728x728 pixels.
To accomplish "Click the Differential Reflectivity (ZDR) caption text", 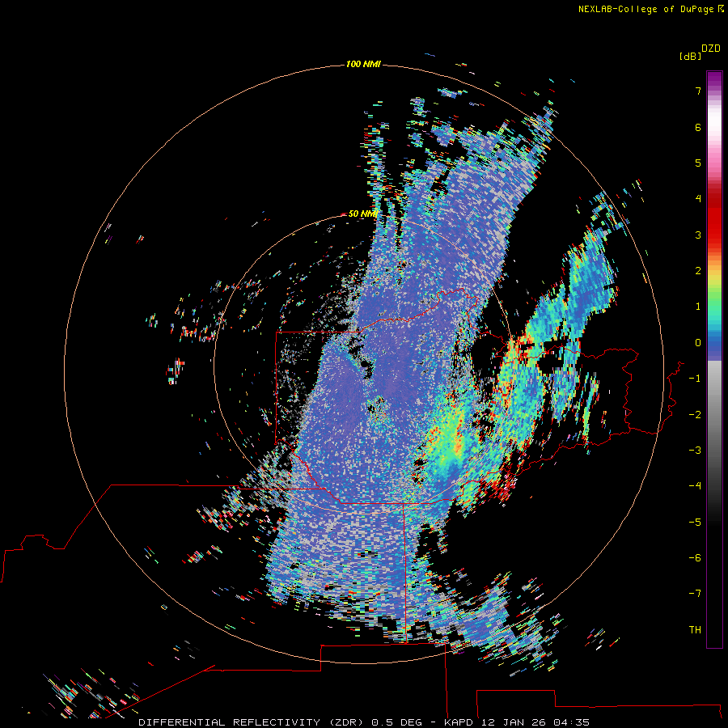I will click(252, 722).
